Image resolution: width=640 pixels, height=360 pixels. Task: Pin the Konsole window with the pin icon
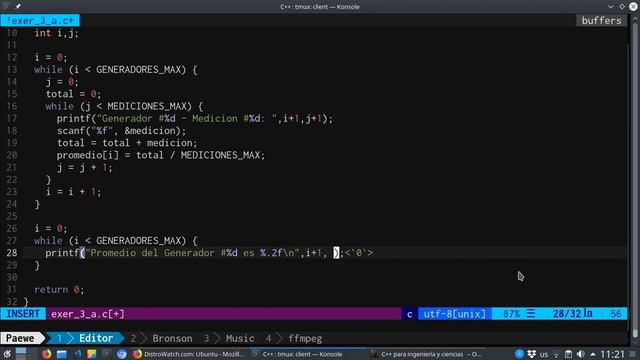tap(18, 7)
